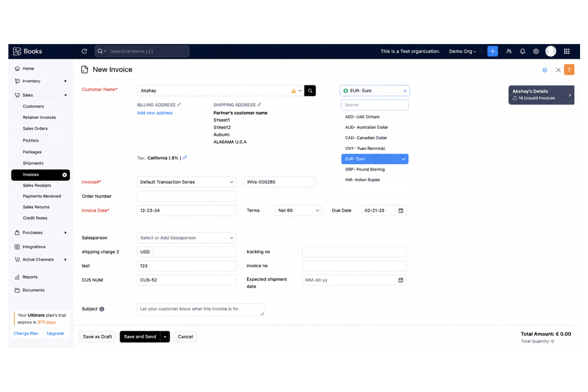Open settings gear in top bar
The width and height of the screenshot is (588, 392).
pyautogui.click(x=536, y=51)
